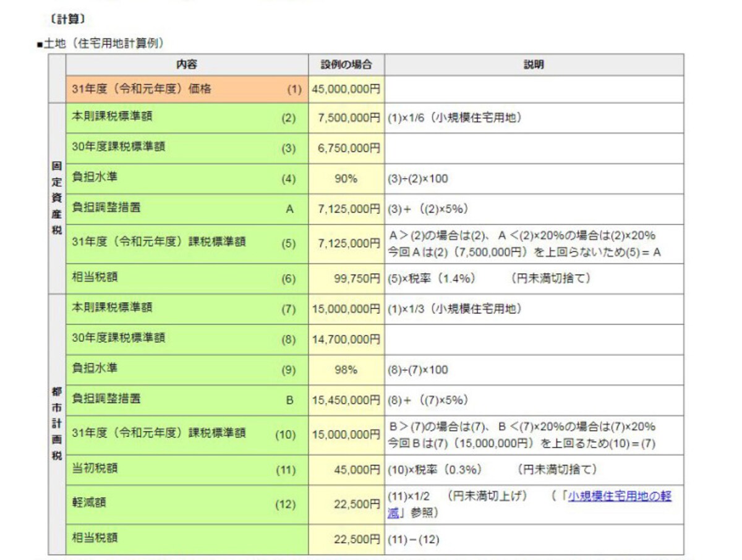Select the 98% value cell

click(346, 370)
